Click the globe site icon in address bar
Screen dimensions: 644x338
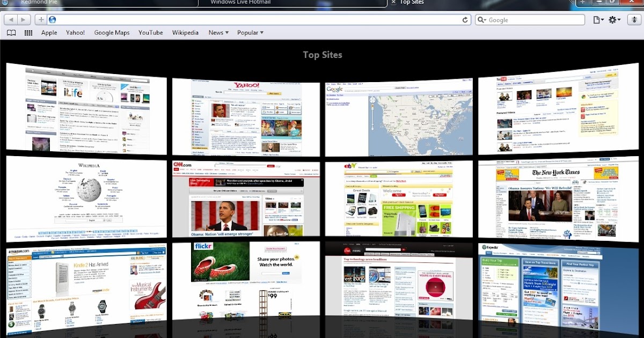52,20
